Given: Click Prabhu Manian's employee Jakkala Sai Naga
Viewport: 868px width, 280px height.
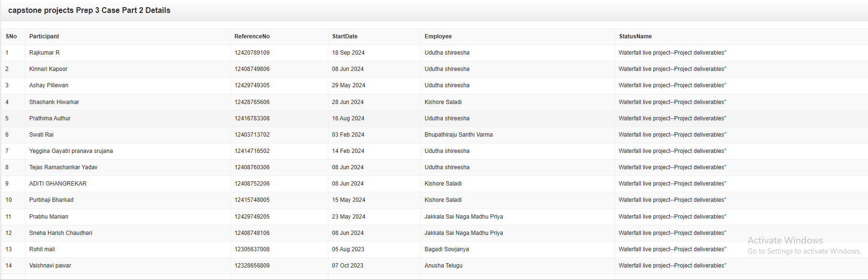Looking at the screenshot, I should tap(463, 217).
